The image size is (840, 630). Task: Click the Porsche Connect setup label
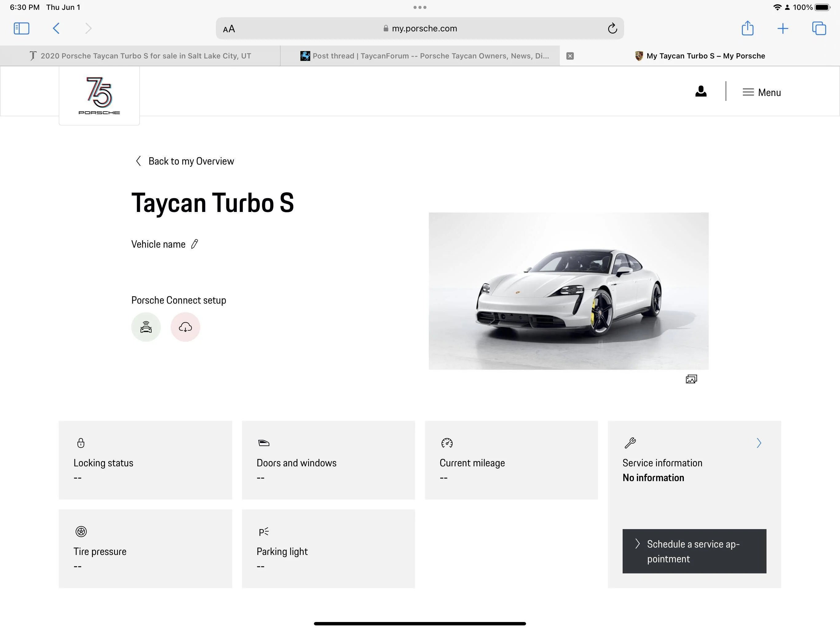[x=178, y=300]
